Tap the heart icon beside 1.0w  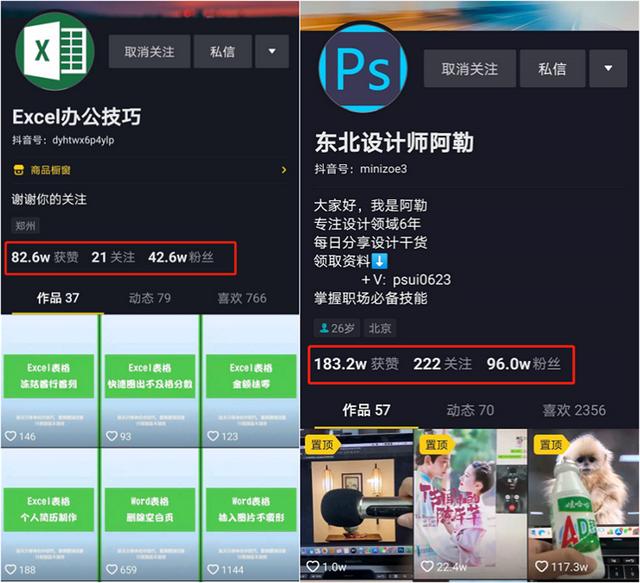coord(313,566)
